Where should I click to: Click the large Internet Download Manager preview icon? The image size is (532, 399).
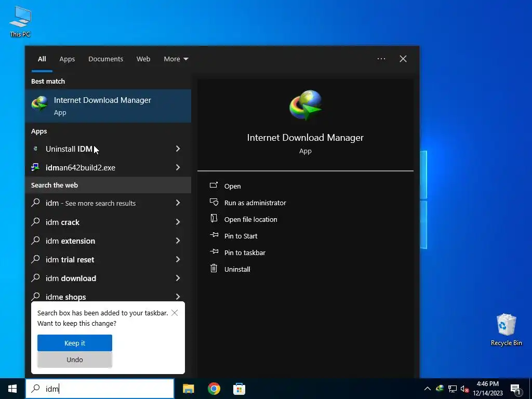coord(305,105)
